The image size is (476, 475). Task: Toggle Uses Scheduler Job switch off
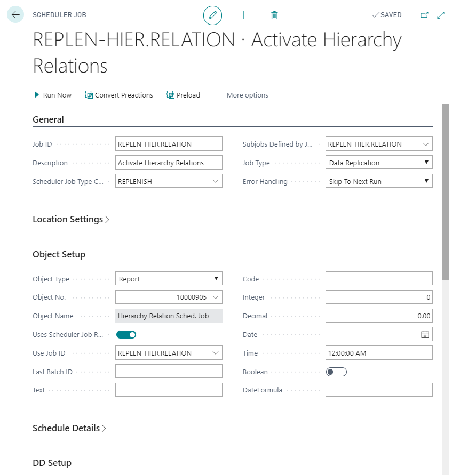[126, 335]
